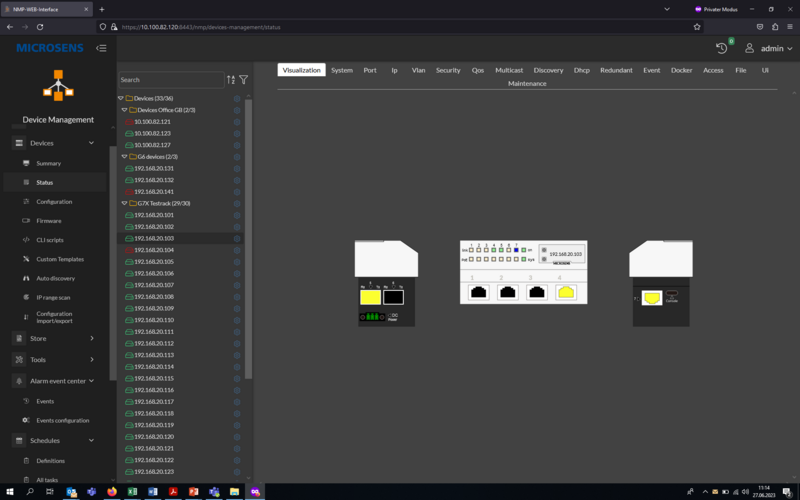Collapse the Devices (33/36) root folder

(x=121, y=98)
